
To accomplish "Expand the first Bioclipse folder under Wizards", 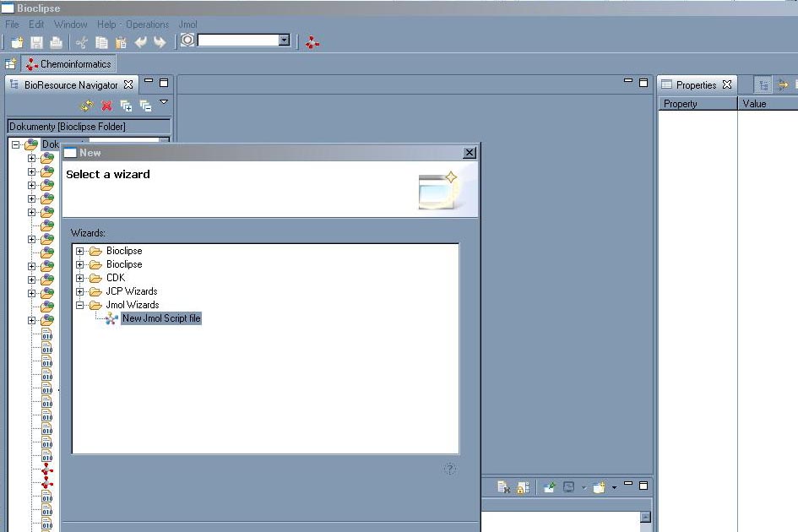I will 80,251.
